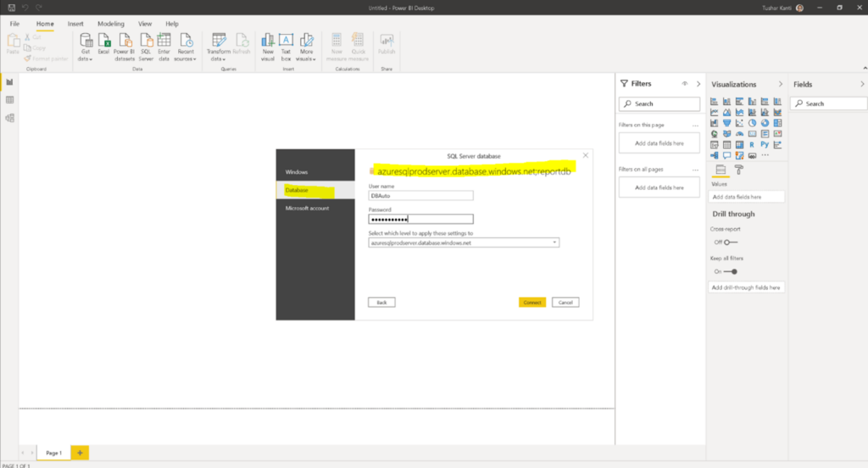
Task: Collapse the Filters pane chevron
Action: point(698,84)
